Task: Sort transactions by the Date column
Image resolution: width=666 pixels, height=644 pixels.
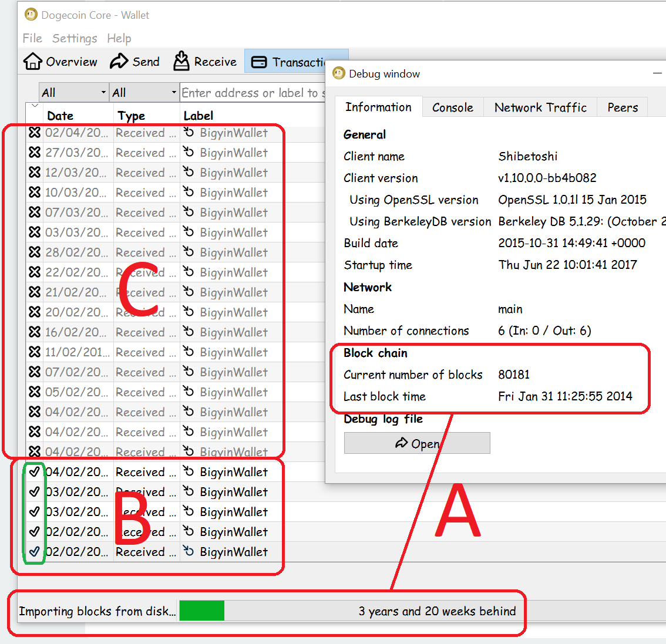Action: pos(78,116)
